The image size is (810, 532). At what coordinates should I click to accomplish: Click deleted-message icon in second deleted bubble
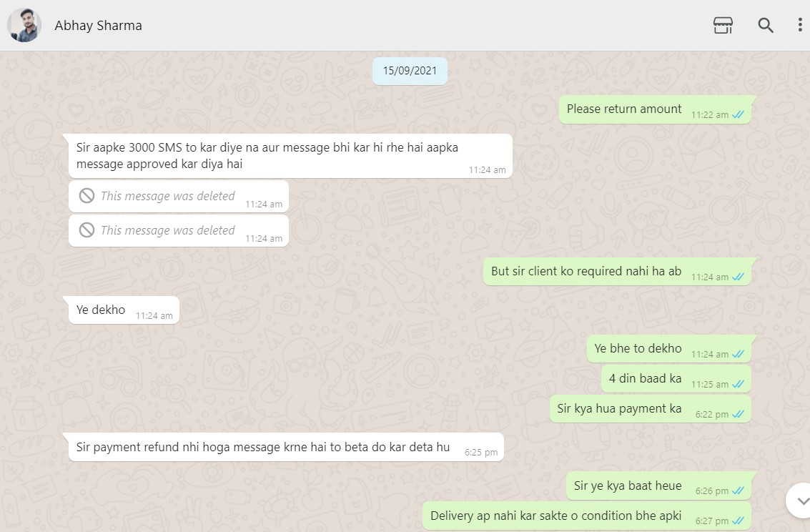pos(87,230)
